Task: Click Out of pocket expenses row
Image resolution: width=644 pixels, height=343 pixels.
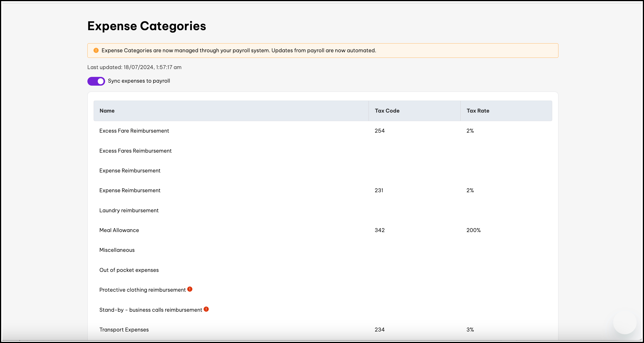Action: [129, 270]
